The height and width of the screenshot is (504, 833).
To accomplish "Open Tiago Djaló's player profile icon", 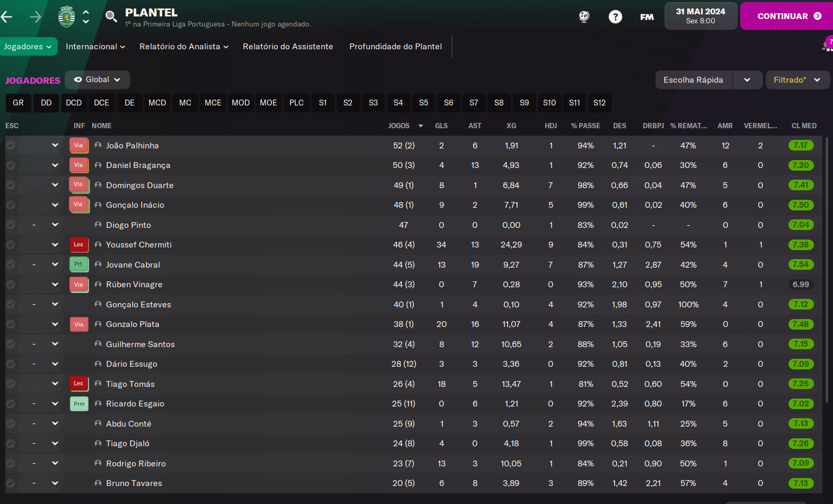I will [98, 443].
